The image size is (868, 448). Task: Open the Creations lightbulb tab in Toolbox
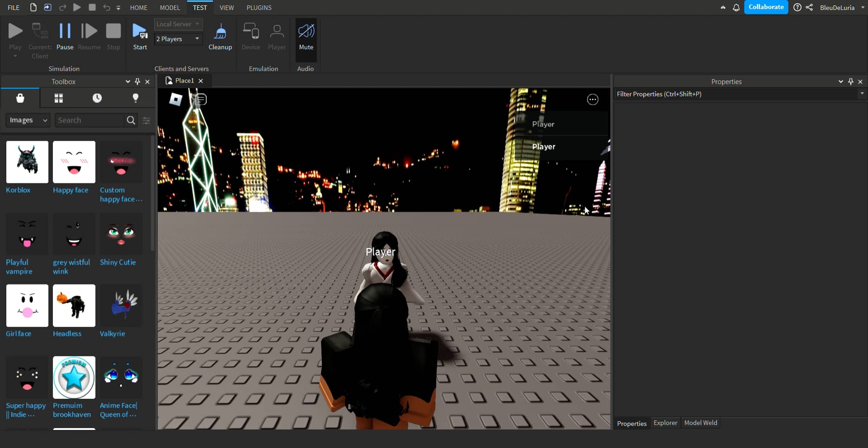[x=135, y=98]
